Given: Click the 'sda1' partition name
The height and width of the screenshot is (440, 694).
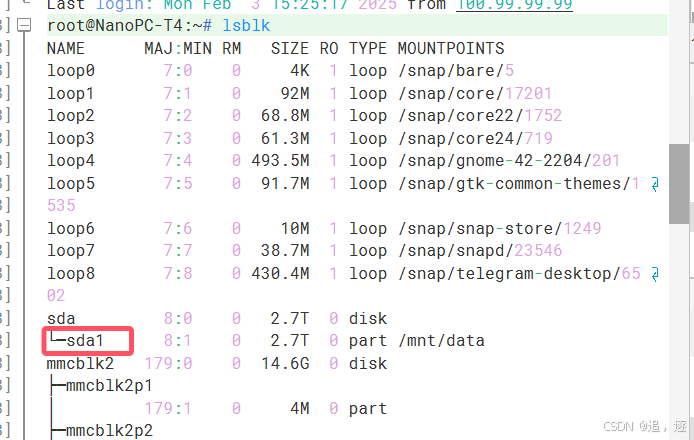Looking at the screenshot, I should (85, 341).
